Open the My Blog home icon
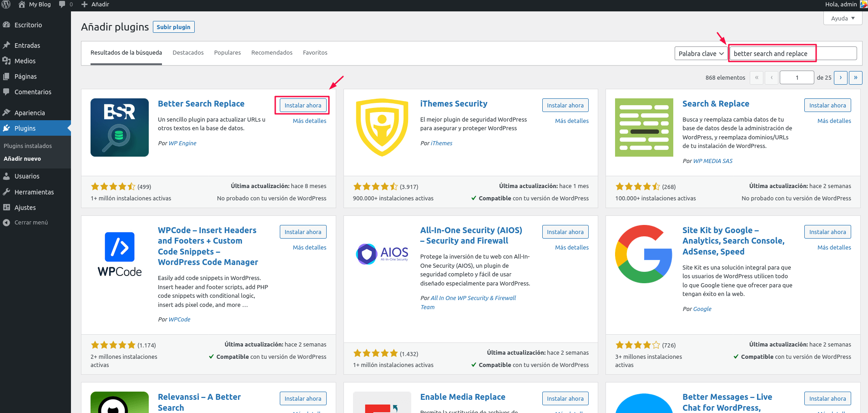 tap(22, 4)
